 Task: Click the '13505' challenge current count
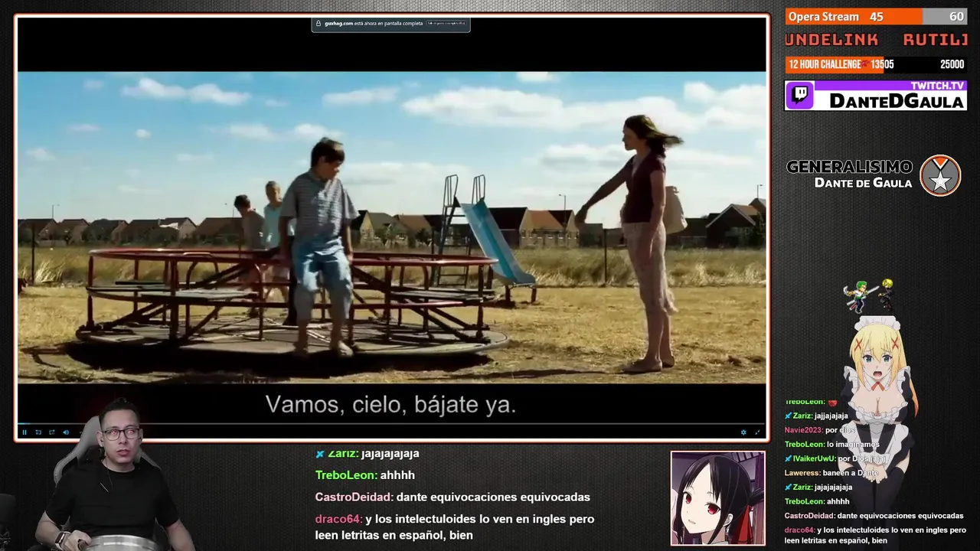point(882,64)
